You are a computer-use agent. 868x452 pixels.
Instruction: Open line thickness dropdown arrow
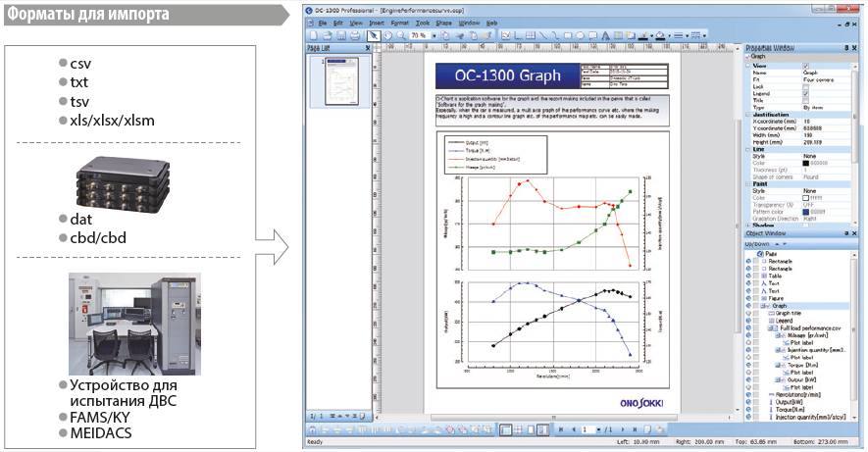pyautogui.click(x=687, y=36)
